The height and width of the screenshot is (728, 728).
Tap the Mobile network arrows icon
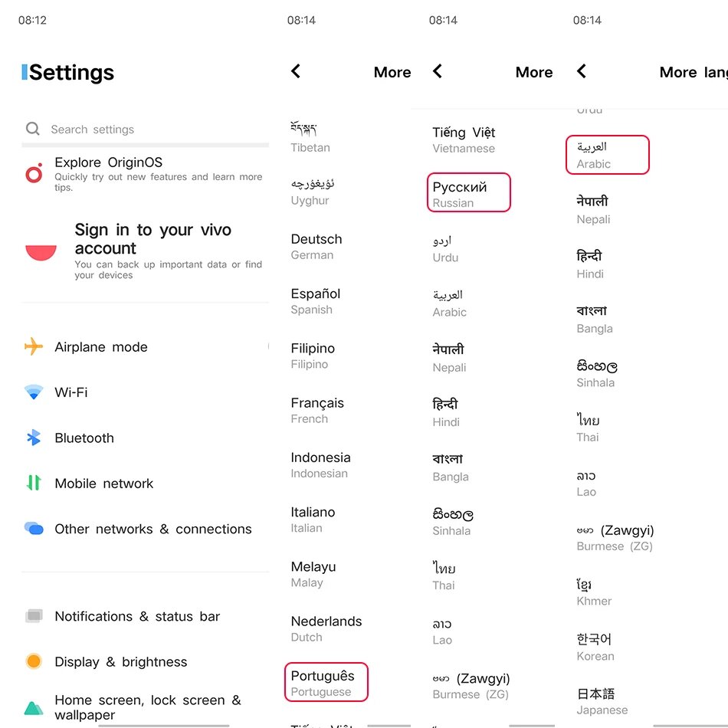[x=34, y=483]
